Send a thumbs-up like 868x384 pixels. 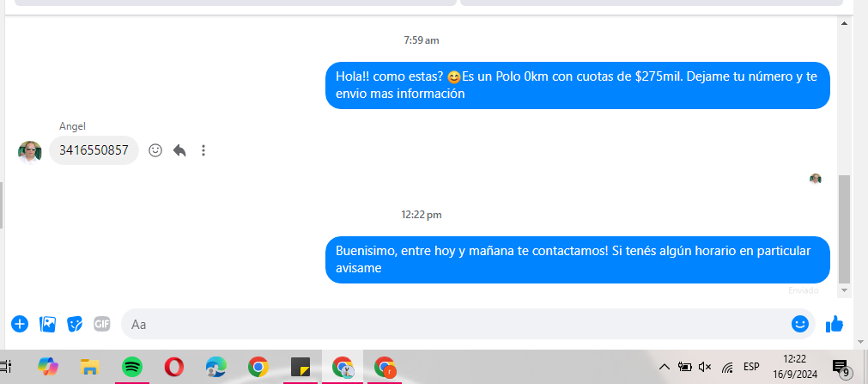[x=834, y=324]
